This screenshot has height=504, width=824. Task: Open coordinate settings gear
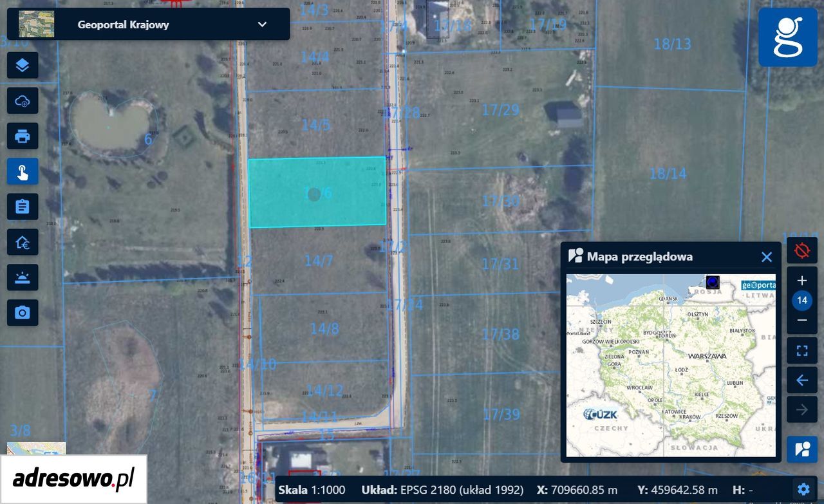coord(803,489)
